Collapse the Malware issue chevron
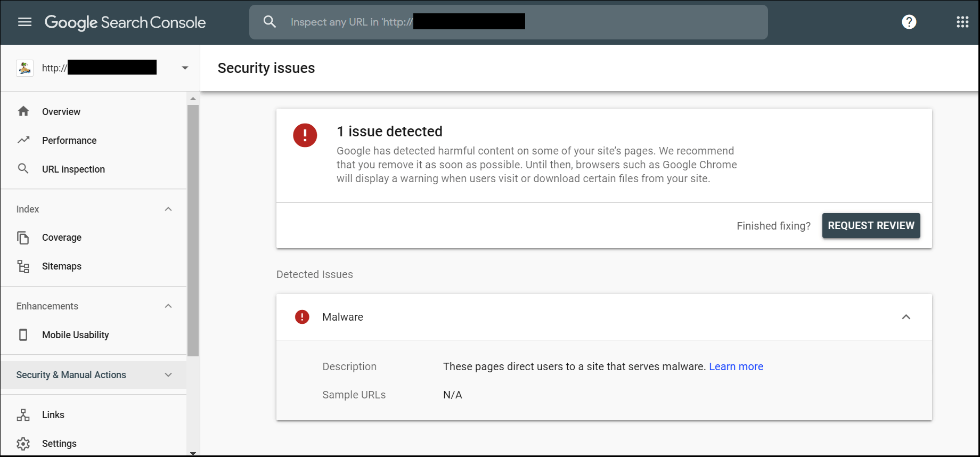Image resolution: width=980 pixels, height=457 pixels. coord(906,317)
